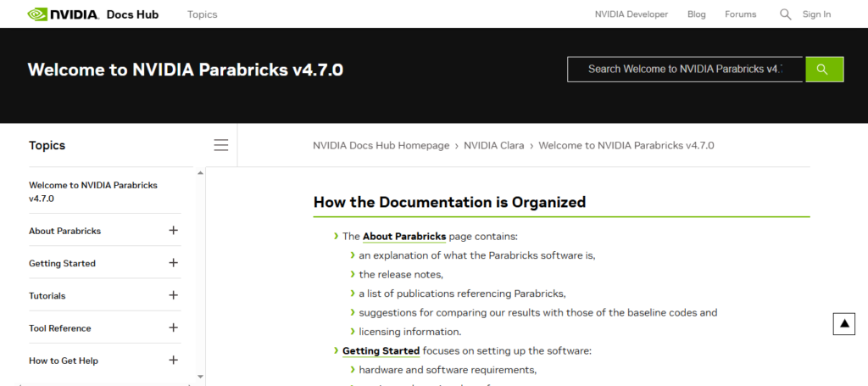
Task: Expand the Tutorials section
Action: coord(173,295)
